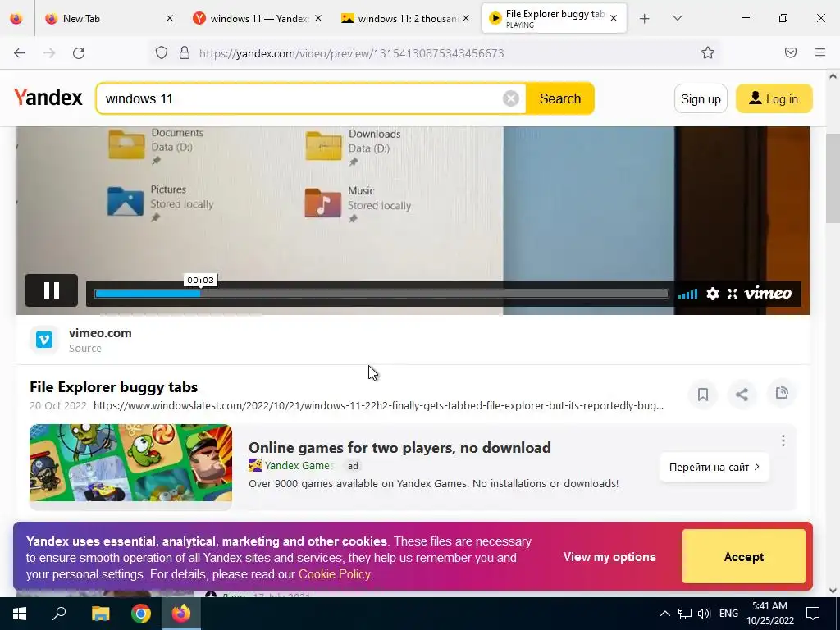This screenshot has height=630, width=840.
Task: Open the taskbar clock and date
Action: [769, 614]
